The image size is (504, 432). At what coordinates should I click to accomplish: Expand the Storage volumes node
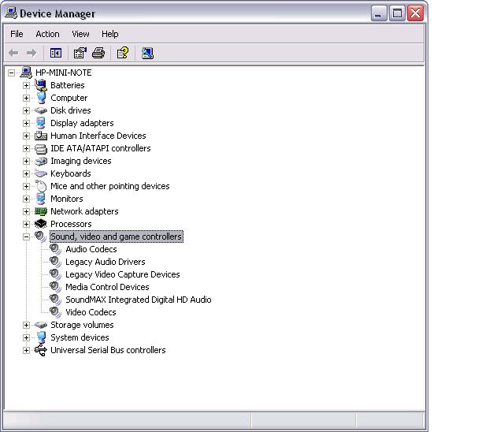point(26,325)
